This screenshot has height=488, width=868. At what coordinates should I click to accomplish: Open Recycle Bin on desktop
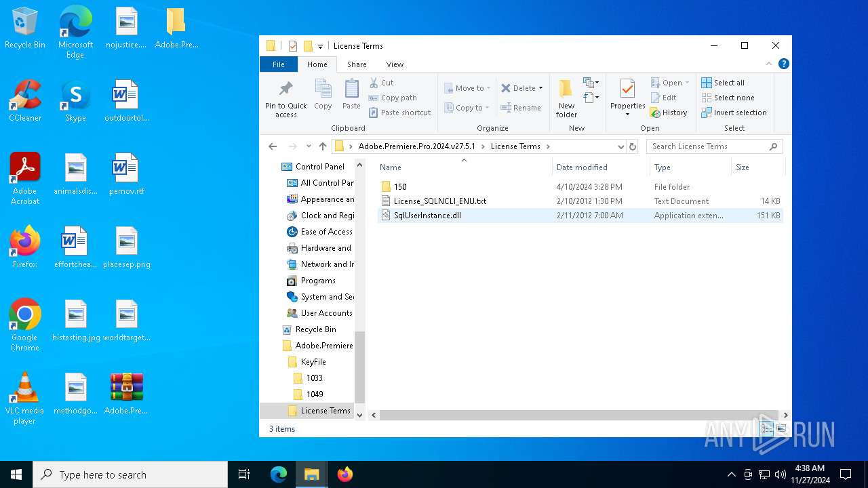tap(25, 28)
